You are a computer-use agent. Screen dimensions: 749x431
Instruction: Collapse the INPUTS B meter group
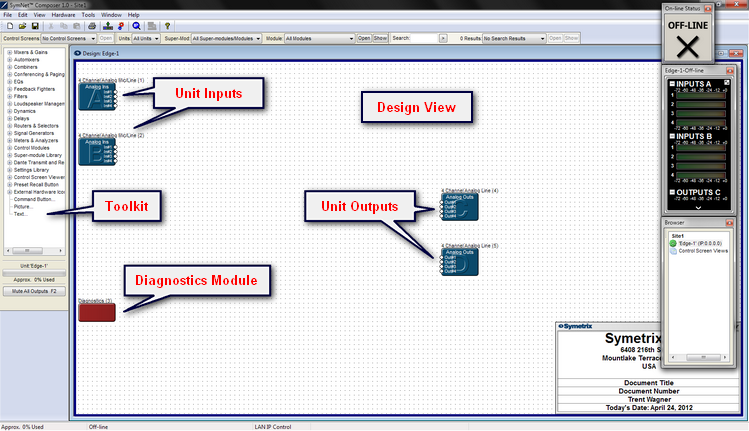tap(672, 136)
